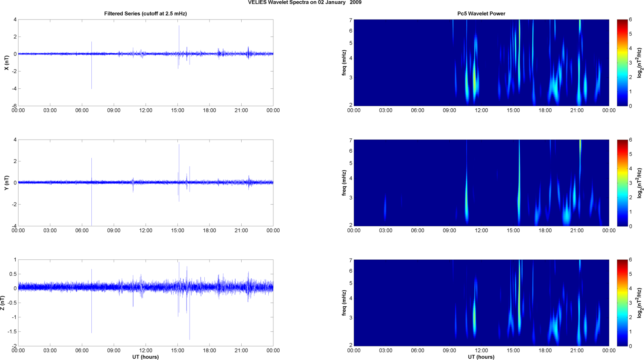Click the large negative spike near 07:00 in X series
Screen dimensions: 644x360
[x=91, y=72]
